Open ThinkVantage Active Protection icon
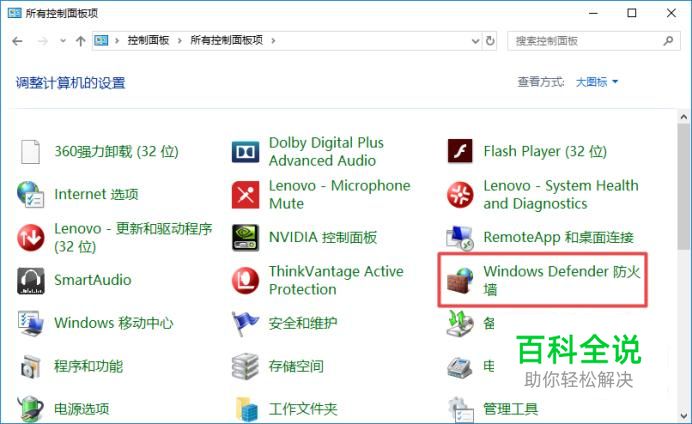This screenshot has height=424, width=692. point(245,280)
